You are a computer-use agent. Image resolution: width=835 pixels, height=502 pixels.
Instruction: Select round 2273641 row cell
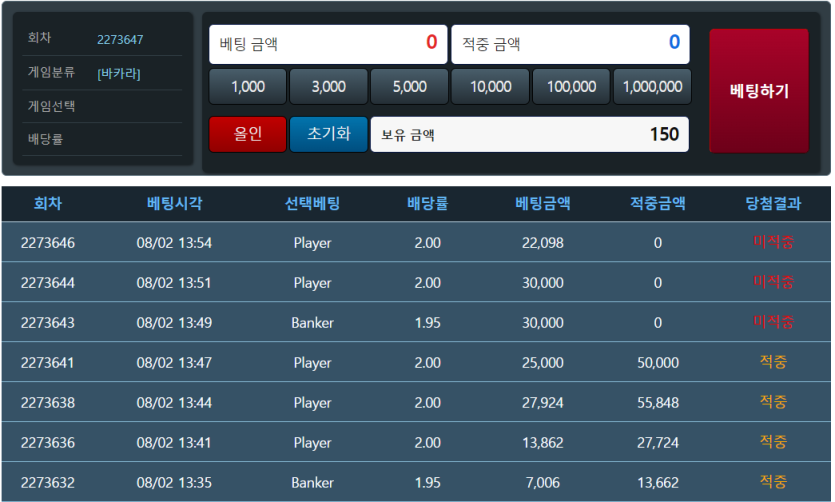[x=48, y=363]
